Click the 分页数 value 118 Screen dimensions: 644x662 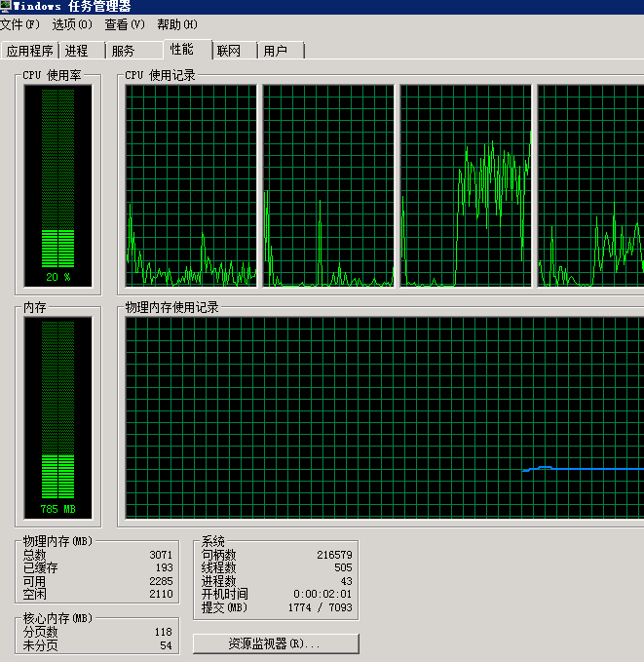tap(164, 632)
